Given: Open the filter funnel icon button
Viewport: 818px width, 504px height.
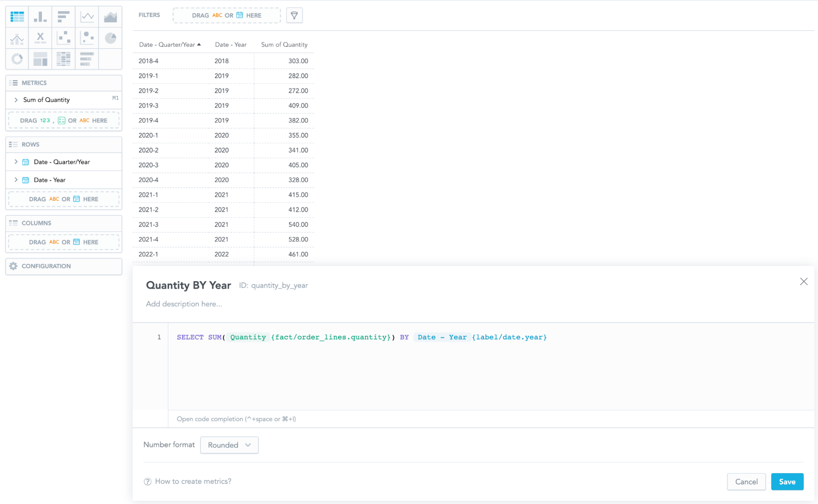Looking at the screenshot, I should pos(294,16).
